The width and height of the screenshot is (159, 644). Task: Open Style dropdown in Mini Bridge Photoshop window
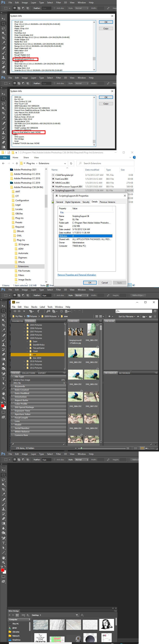click(81, 460)
